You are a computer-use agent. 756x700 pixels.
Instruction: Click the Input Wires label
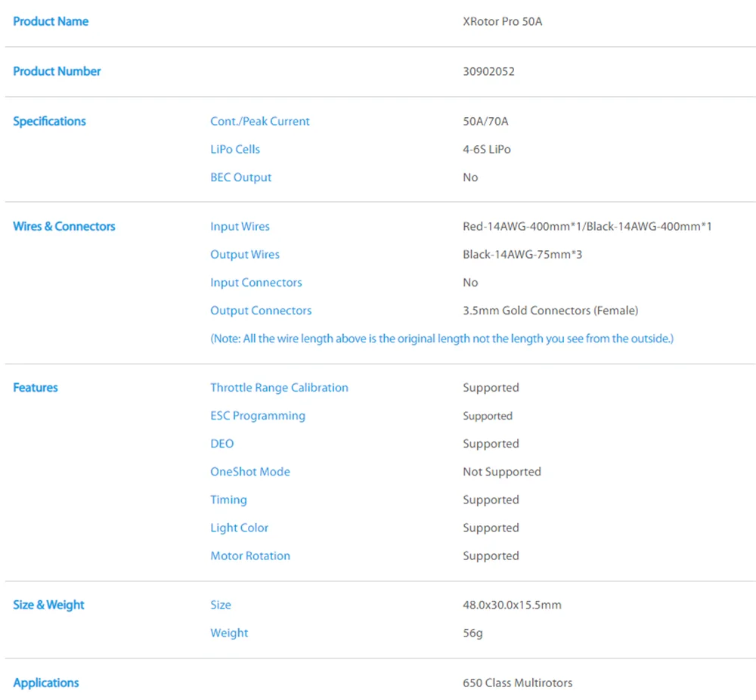[240, 226]
